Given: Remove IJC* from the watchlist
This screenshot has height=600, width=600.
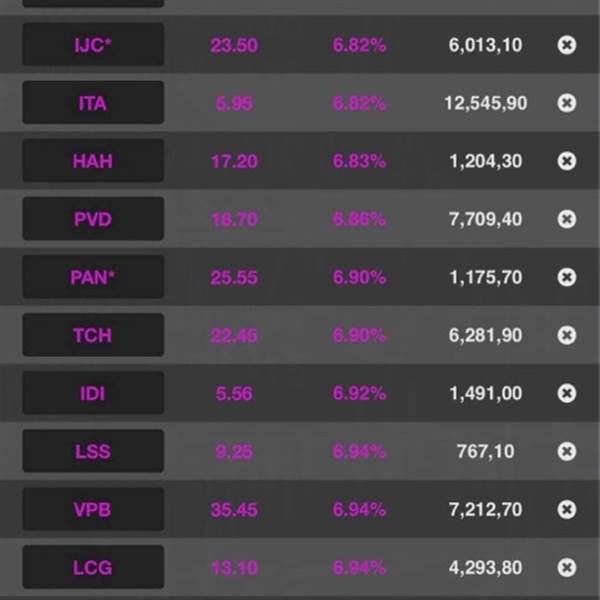Looking at the screenshot, I should 567,45.
